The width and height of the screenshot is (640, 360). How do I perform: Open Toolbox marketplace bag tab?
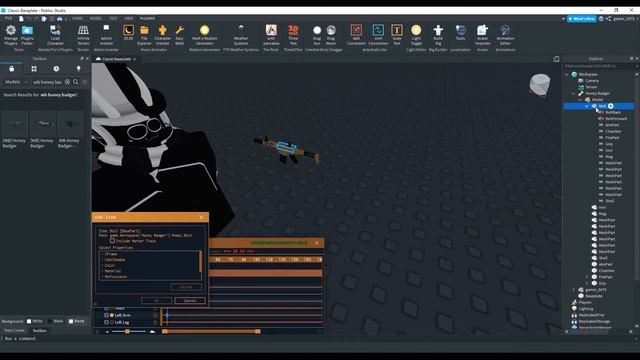click(x=11, y=69)
